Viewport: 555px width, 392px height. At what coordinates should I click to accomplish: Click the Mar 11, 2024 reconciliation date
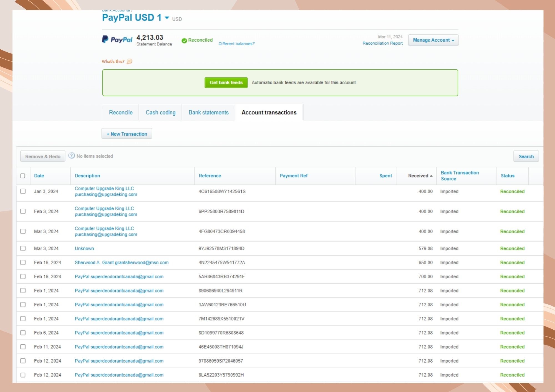(390, 37)
